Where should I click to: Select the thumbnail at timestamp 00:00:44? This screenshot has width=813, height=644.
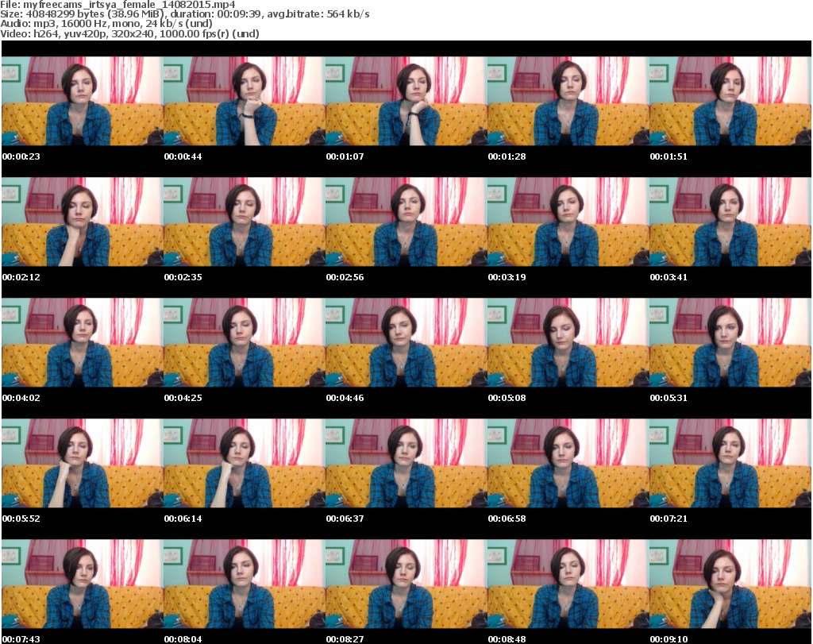point(245,101)
